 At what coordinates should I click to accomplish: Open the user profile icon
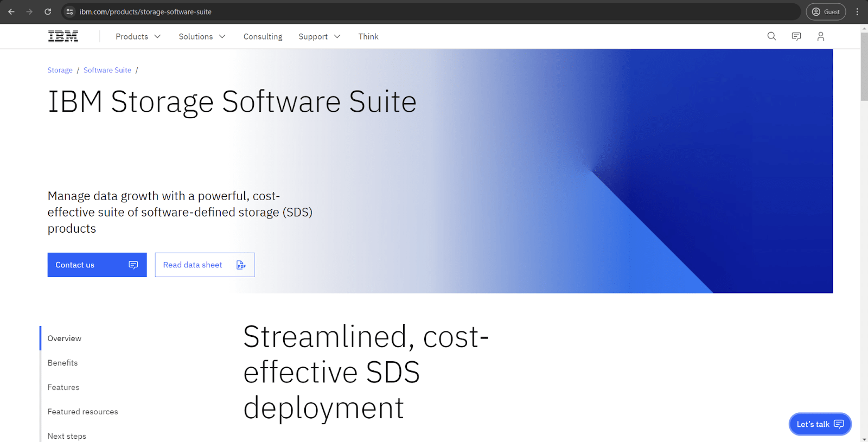coord(821,36)
